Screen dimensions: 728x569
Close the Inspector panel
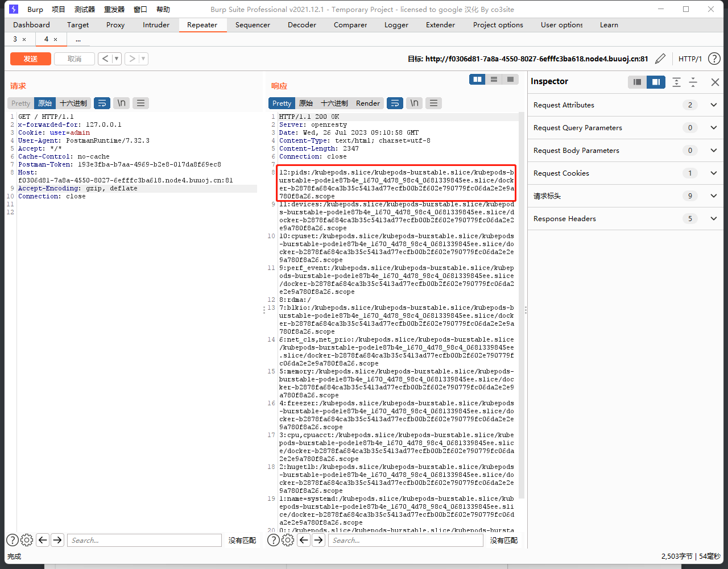(x=715, y=82)
